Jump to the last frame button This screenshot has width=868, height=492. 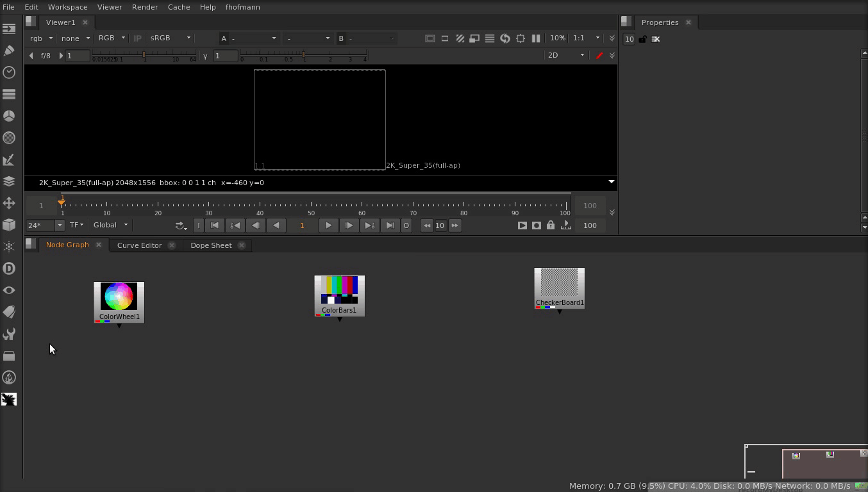pos(390,225)
